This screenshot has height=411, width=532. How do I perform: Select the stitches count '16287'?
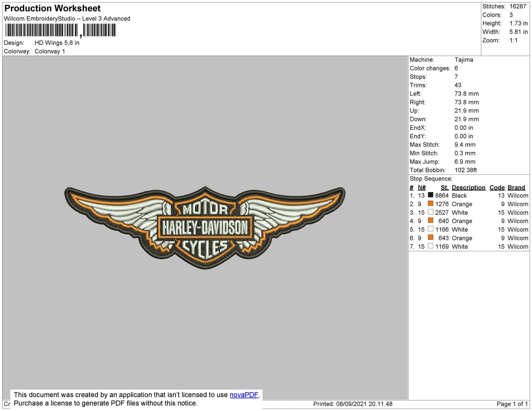518,6
